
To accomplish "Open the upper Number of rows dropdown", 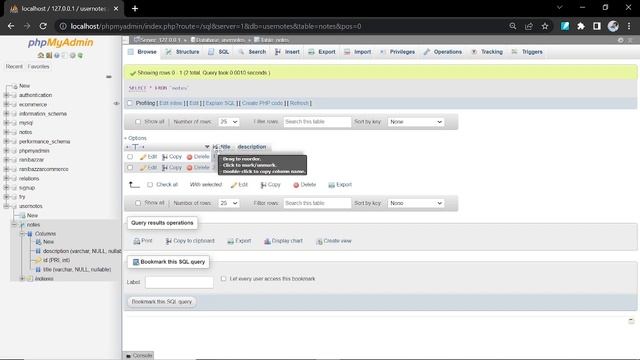I will coord(229,122).
